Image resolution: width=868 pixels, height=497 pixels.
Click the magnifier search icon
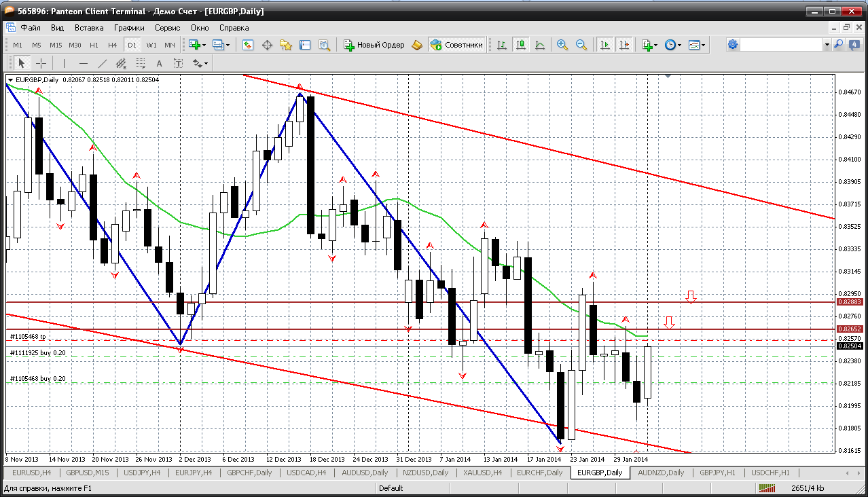838,44
